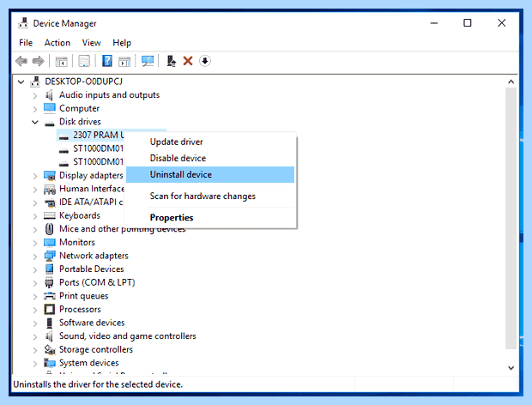Choose Scan for hardware changes in context menu

(x=210, y=196)
